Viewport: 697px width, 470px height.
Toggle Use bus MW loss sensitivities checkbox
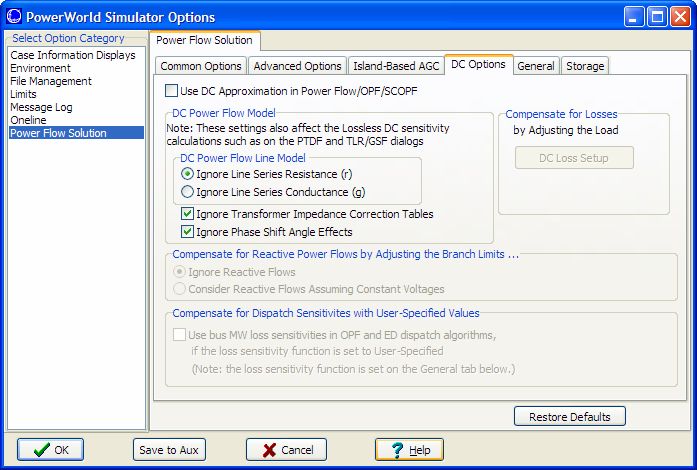click(179, 334)
